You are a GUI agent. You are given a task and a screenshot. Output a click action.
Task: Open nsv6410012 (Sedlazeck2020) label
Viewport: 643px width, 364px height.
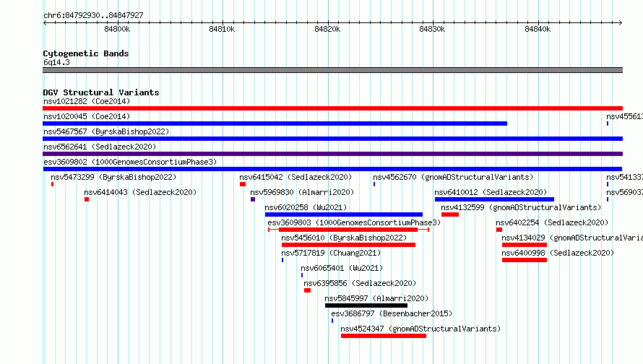click(491, 192)
